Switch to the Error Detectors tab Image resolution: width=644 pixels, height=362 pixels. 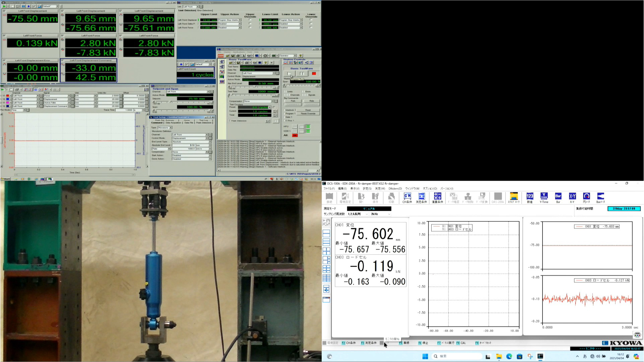coord(205,11)
